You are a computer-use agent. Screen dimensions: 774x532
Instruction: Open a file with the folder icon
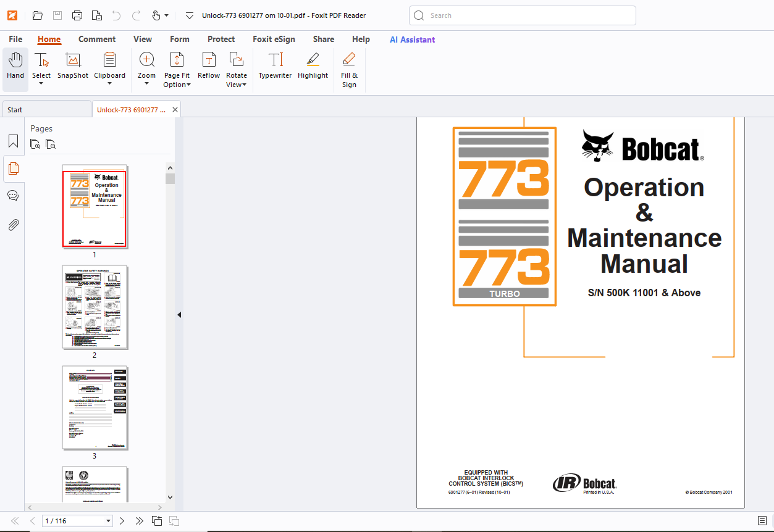coord(38,15)
